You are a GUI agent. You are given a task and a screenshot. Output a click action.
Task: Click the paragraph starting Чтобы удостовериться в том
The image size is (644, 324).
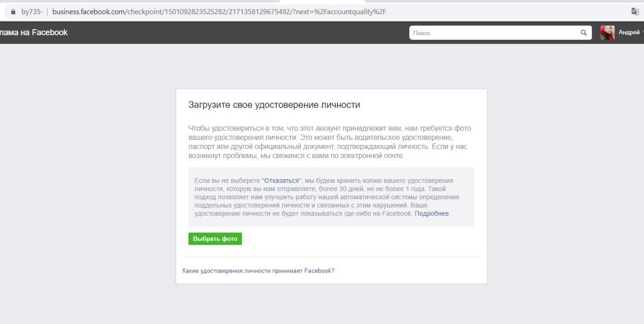pos(330,142)
